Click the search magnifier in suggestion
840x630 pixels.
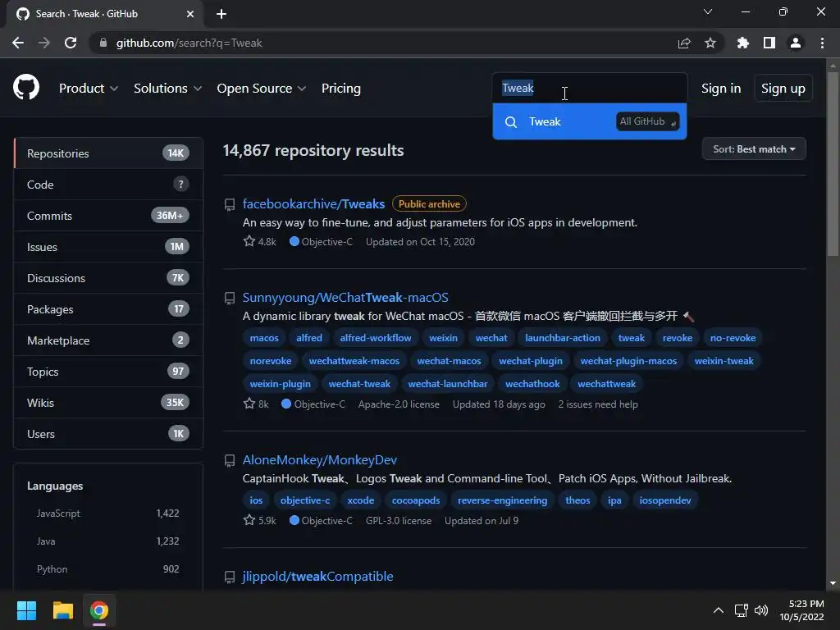(x=511, y=122)
